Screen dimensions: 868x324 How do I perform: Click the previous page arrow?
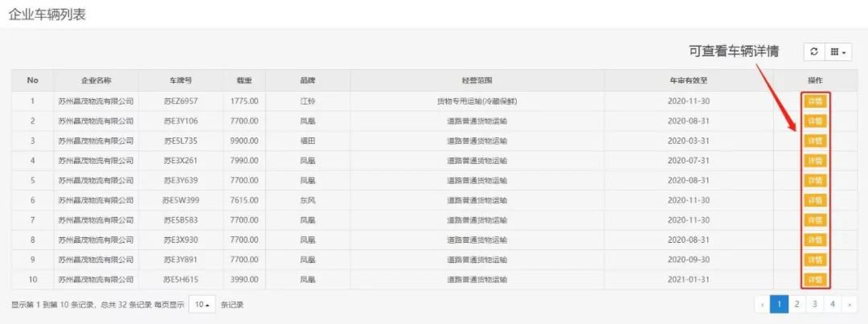[762, 304]
